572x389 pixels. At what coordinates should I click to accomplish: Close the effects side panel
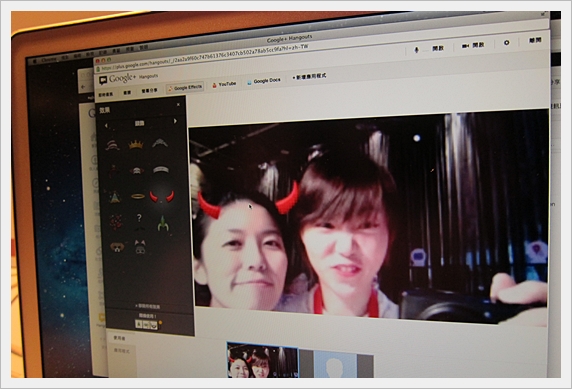coord(178,105)
